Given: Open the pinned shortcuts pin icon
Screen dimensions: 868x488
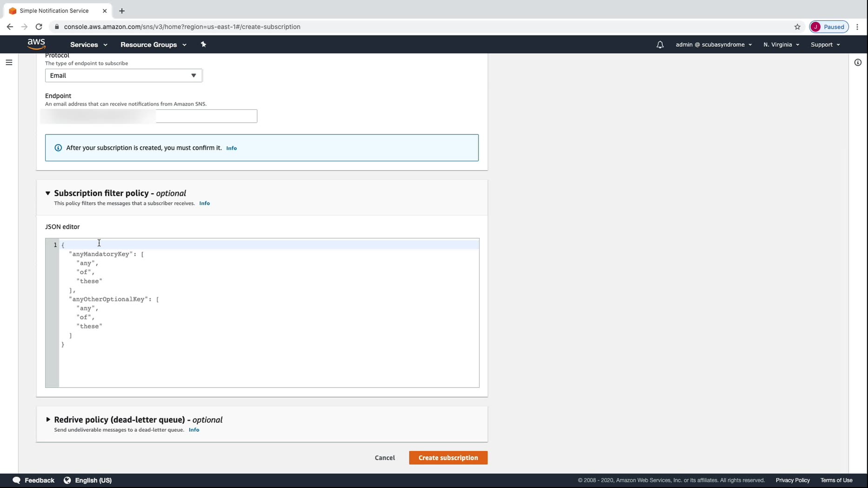Looking at the screenshot, I should coord(203,45).
